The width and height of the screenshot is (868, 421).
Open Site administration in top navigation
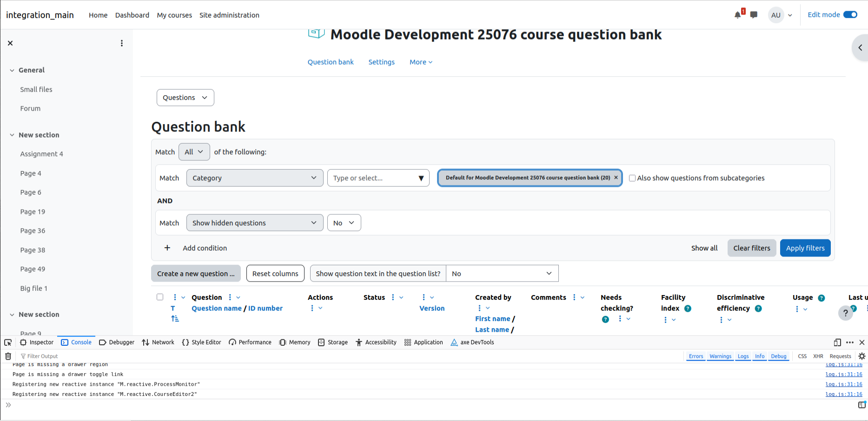[229, 15]
